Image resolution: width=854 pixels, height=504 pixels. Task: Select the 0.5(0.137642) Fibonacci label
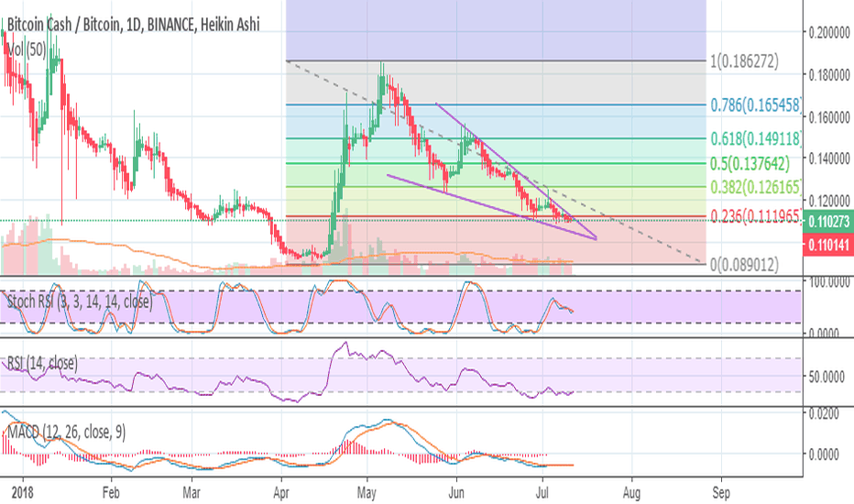point(750,163)
